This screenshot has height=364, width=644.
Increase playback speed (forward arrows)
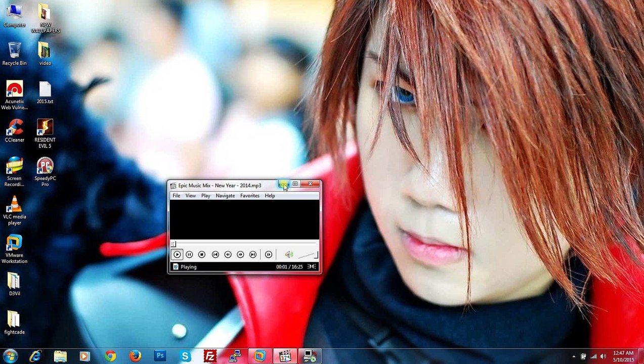pyautogui.click(x=240, y=255)
